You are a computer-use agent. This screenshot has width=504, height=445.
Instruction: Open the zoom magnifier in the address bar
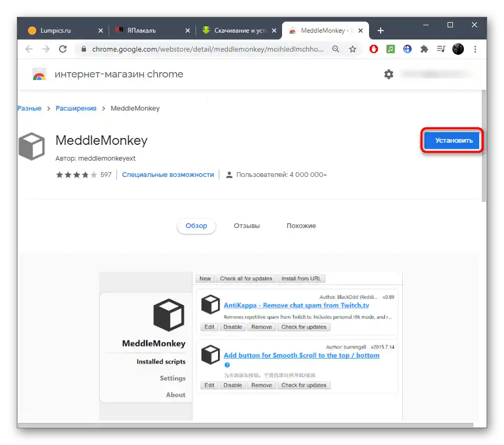point(336,49)
